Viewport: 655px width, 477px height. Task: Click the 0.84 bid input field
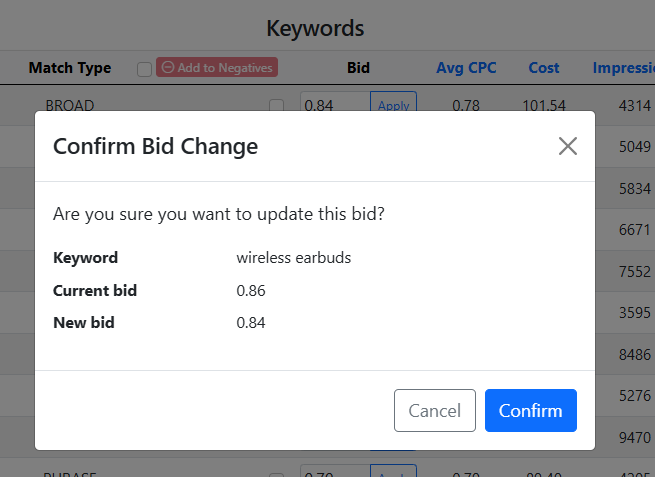[x=335, y=105]
